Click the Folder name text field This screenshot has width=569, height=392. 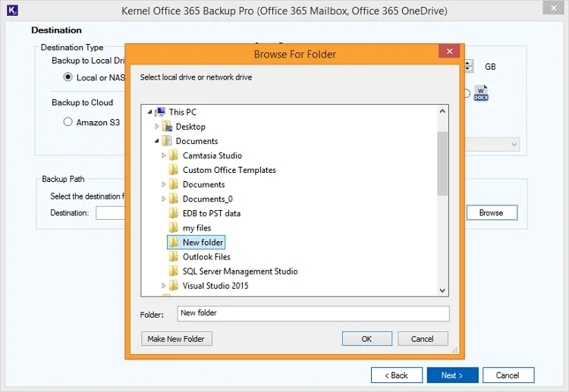(x=313, y=313)
